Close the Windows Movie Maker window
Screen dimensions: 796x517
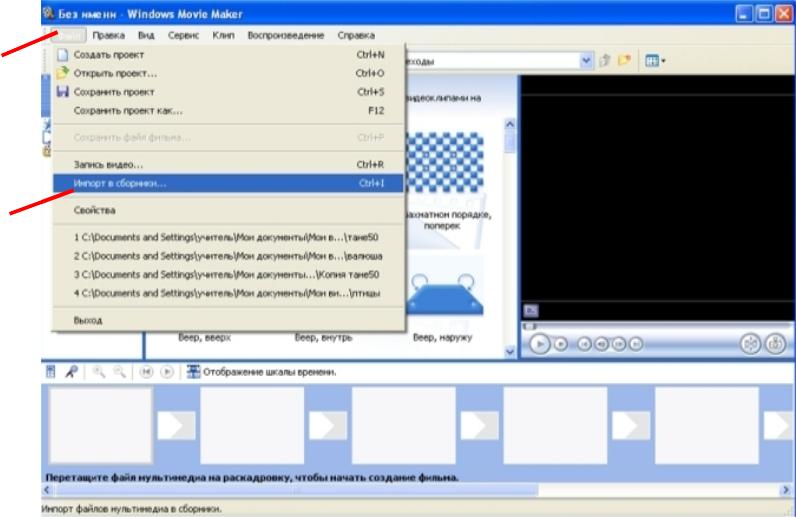[784, 14]
